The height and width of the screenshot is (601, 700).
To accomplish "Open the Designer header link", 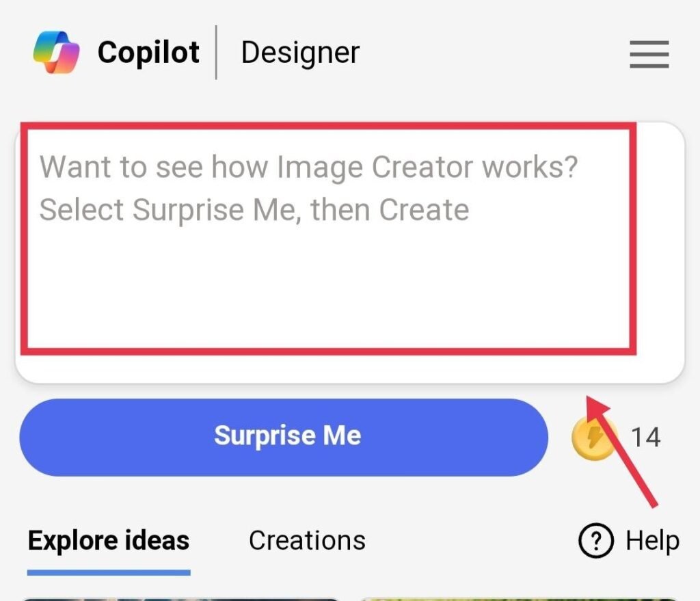I will pyautogui.click(x=300, y=53).
